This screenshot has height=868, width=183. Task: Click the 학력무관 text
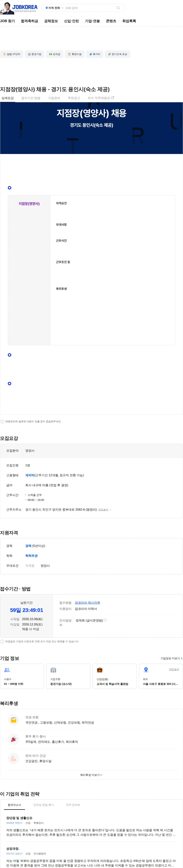point(32,556)
